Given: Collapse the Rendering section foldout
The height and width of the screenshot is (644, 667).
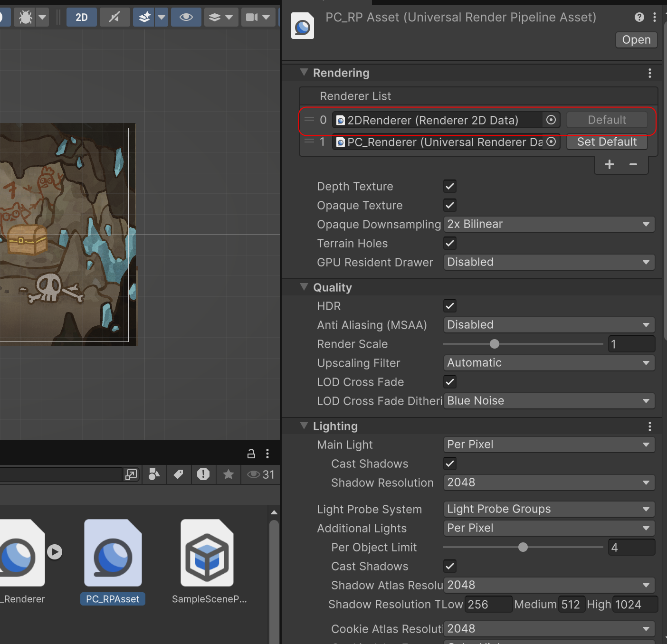Looking at the screenshot, I should point(304,72).
